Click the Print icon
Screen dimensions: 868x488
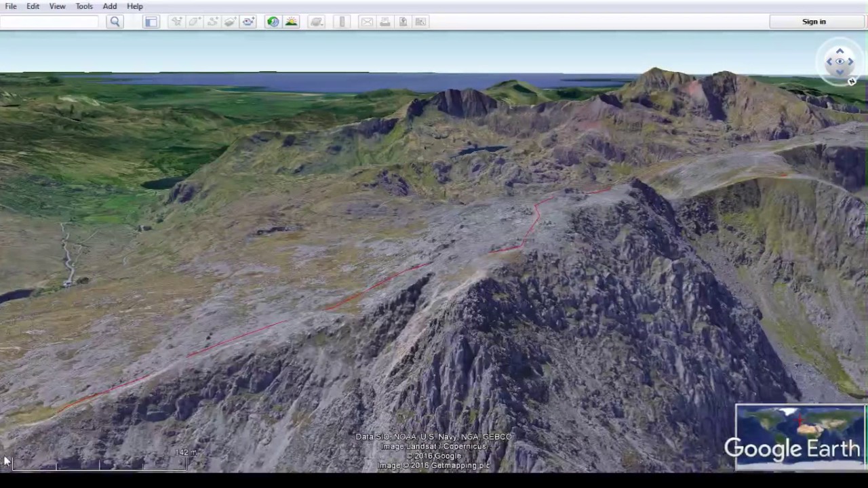point(384,22)
